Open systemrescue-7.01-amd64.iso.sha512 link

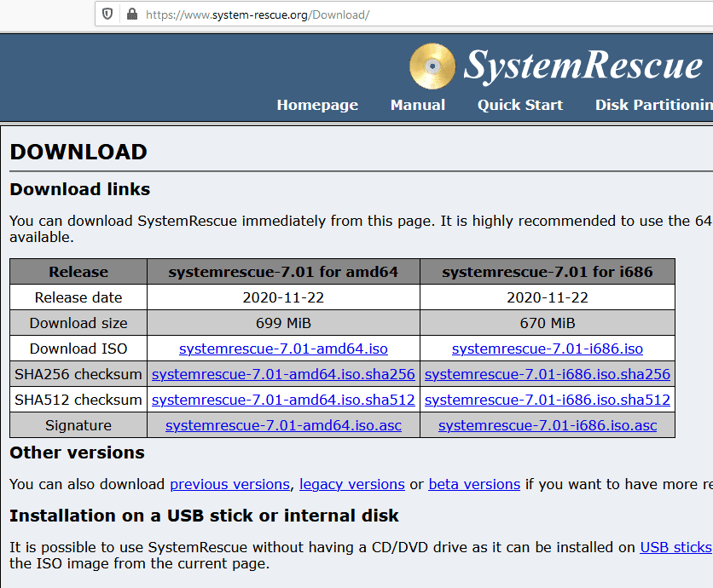[283, 400]
